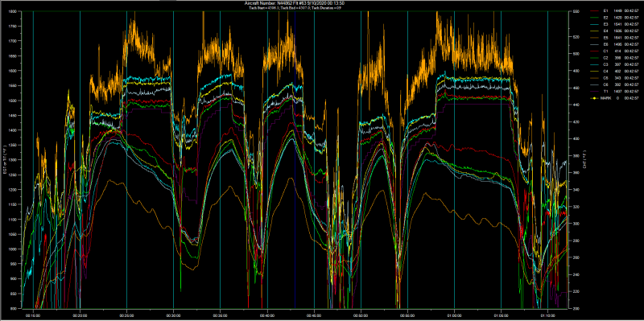
Task: Click the Tach Start subtitle line
Action: (295, 8)
